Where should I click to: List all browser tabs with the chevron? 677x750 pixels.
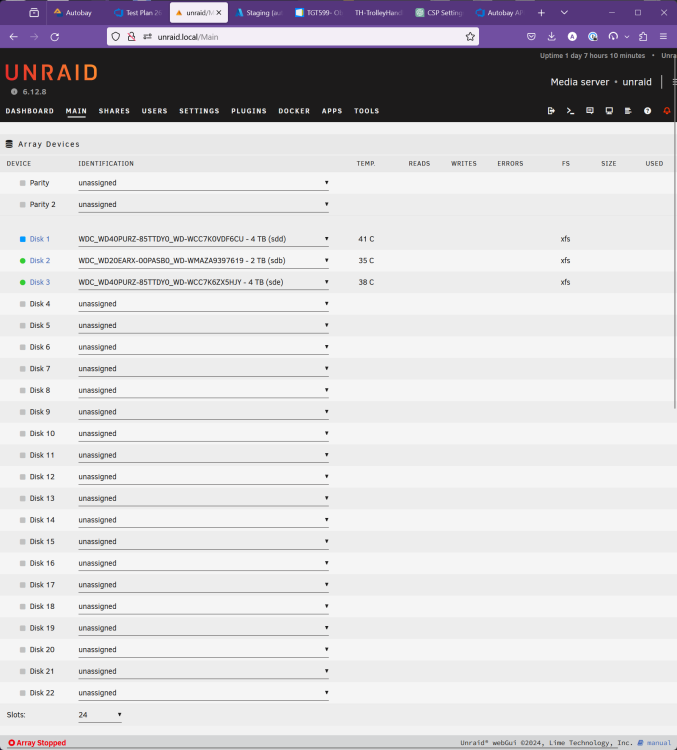565,13
